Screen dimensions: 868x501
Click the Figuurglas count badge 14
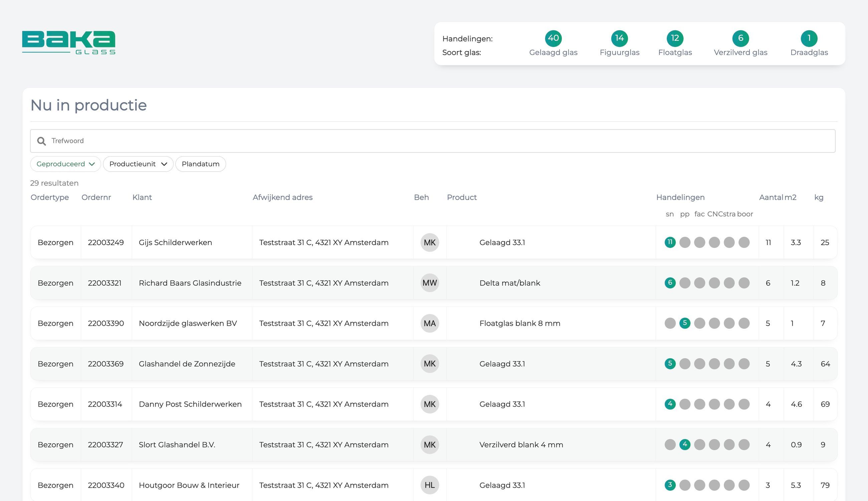(x=619, y=38)
